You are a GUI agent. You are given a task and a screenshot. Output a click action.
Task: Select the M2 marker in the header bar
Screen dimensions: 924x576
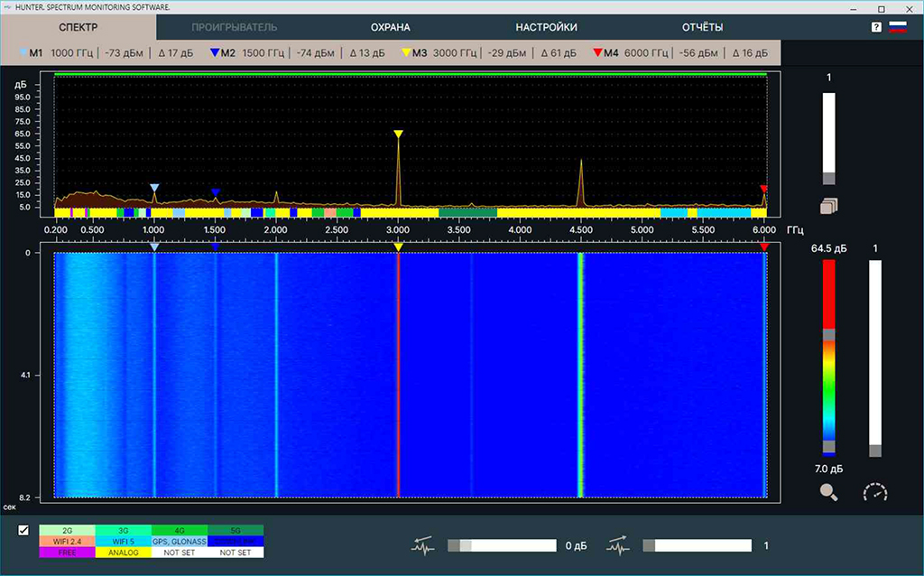point(223,53)
